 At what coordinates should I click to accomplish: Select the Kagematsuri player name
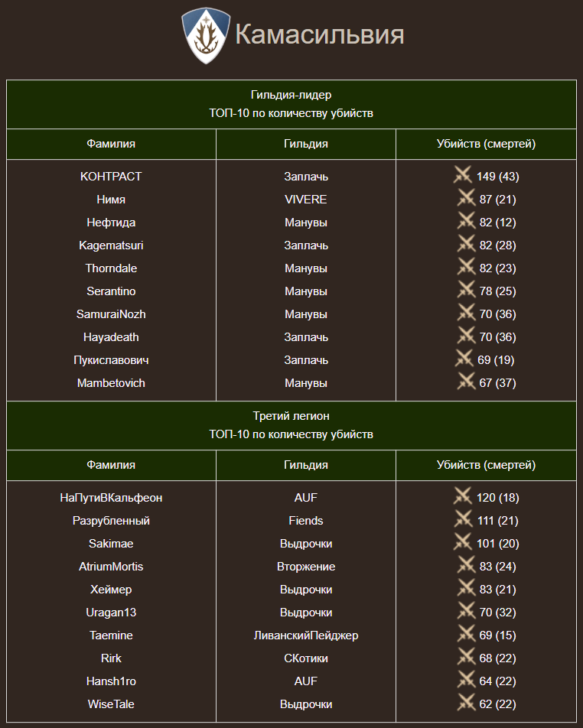111,245
